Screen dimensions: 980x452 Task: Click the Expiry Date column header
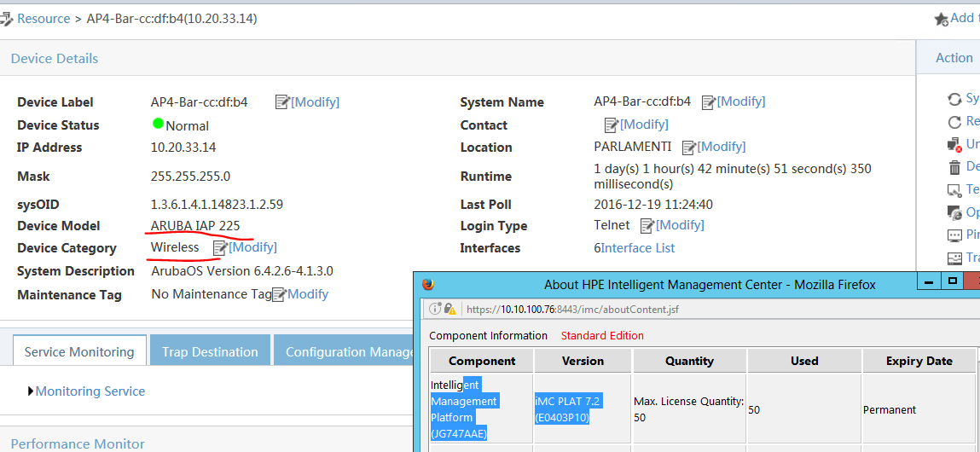coord(919,361)
